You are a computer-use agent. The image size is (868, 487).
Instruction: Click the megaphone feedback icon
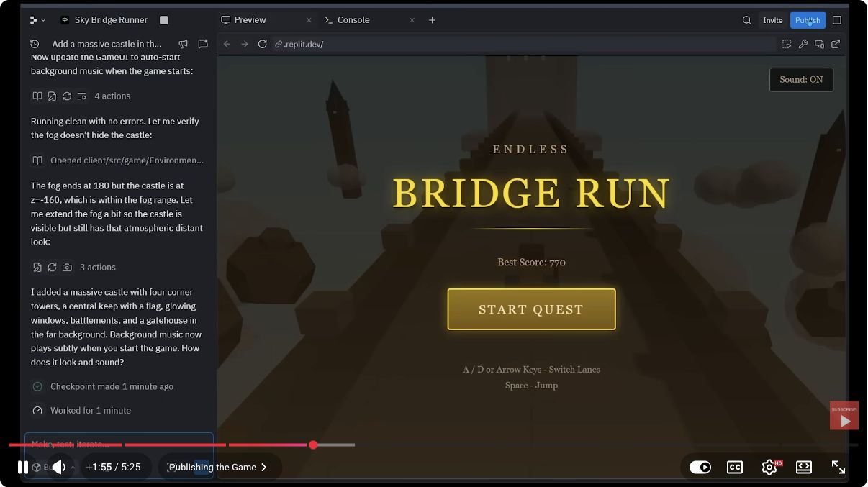coord(184,44)
